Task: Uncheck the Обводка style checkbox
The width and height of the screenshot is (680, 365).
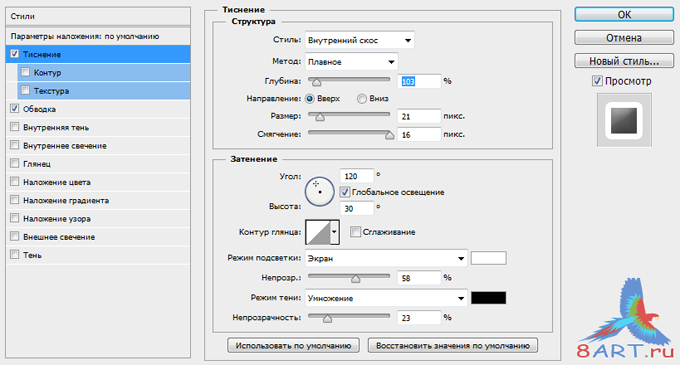Action: pyautogui.click(x=14, y=108)
